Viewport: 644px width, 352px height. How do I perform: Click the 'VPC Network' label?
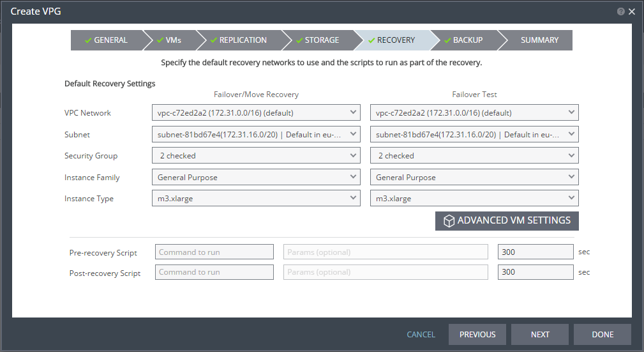(87, 113)
